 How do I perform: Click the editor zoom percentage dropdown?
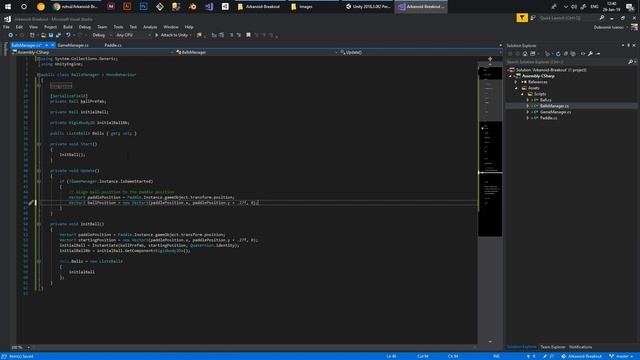tap(20, 347)
